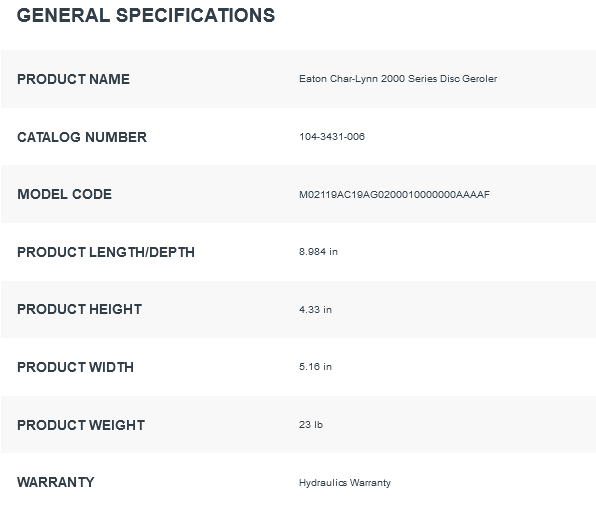The image size is (596, 510).
Task: Click the 8.984 in length value
Action: point(318,252)
